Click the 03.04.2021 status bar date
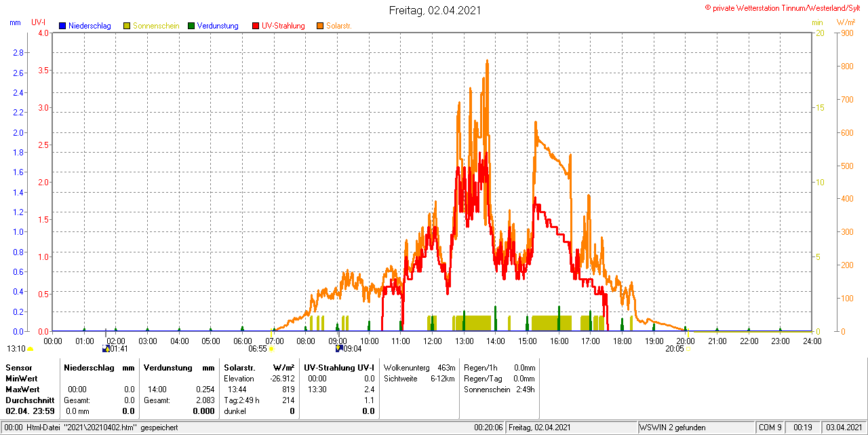Image resolution: width=868 pixels, height=435 pixels. (x=844, y=428)
